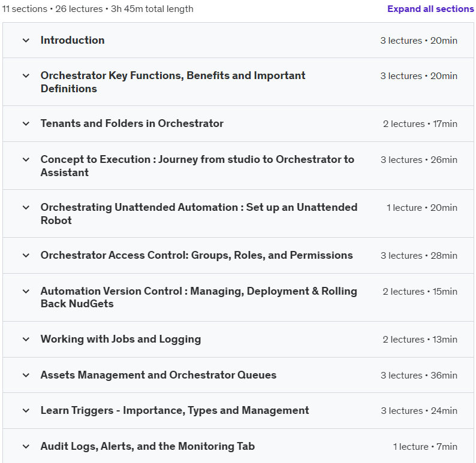The height and width of the screenshot is (463, 476).
Task: Select 'Orchestrator Access Control: Groups, Roles, and Permissions'
Action: pyautogui.click(x=197, y=255)
